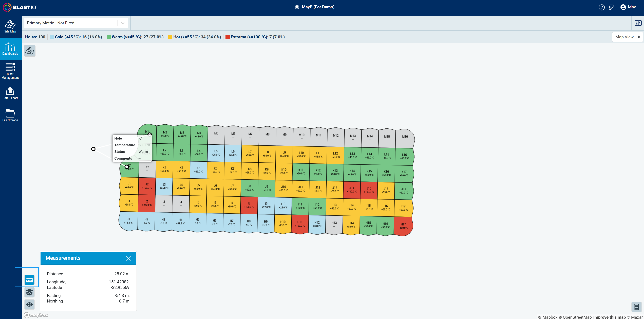This screenshot has width=644, height=319.
Task: Open File Storage
Action: click(10, 115)
